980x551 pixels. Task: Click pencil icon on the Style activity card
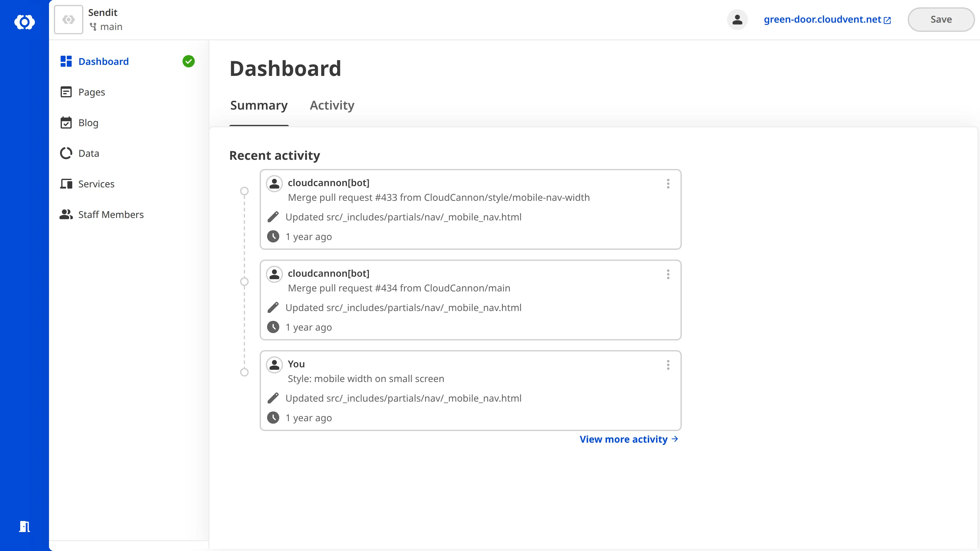tap(273, 398)
